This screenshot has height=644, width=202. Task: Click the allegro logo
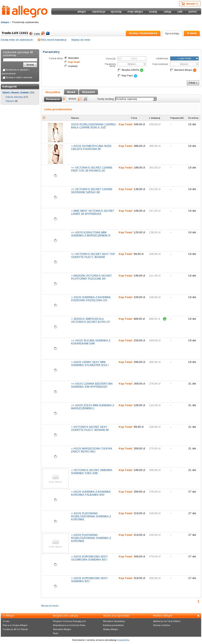pyautogui.click(x=24, y=11)
